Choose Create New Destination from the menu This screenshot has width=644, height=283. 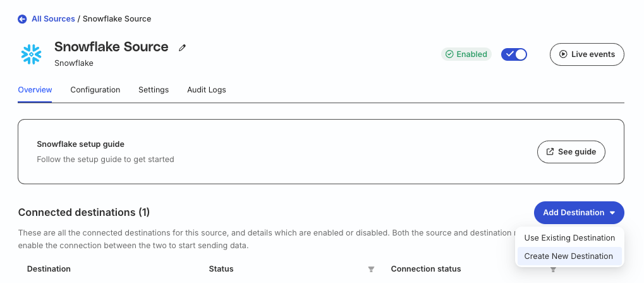click(x=569, y=256)
